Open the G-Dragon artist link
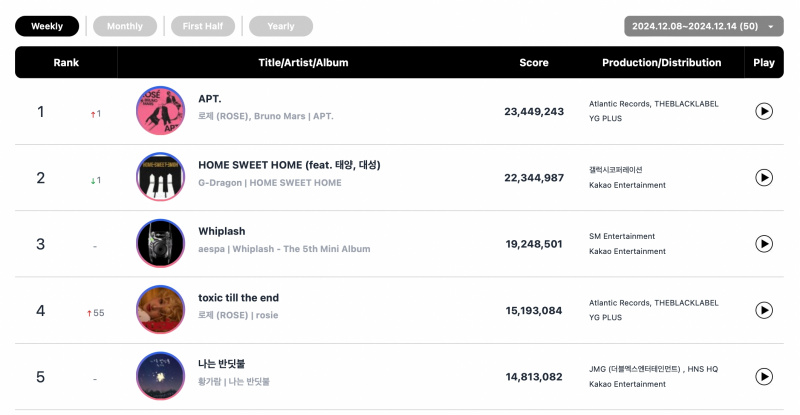Image resolution: width=800 pixels, height=415 pixels. point(220,183)
